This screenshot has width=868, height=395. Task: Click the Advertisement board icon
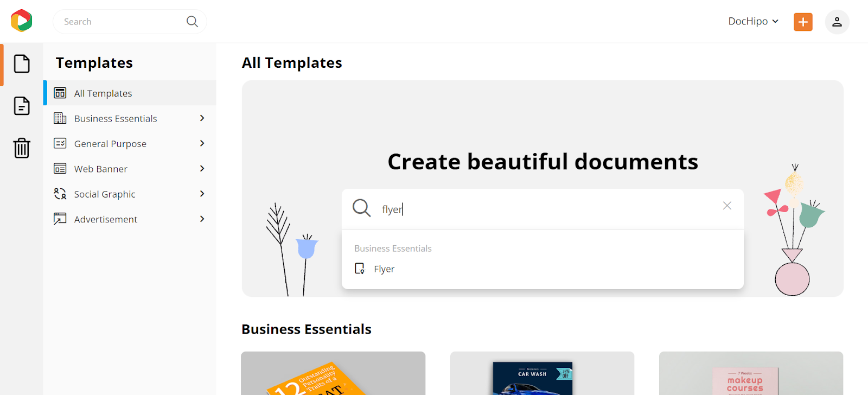click(60, 219)
